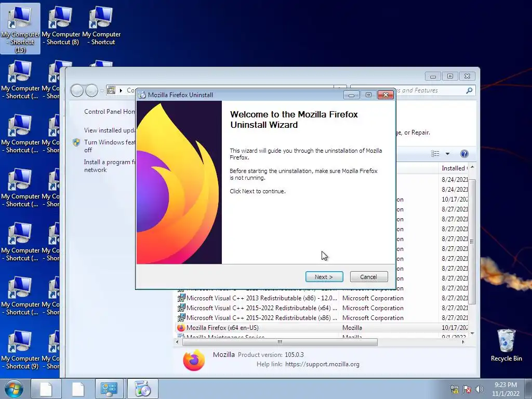Click Next in the Firefox Uninstall Wizard

[324, 277]
